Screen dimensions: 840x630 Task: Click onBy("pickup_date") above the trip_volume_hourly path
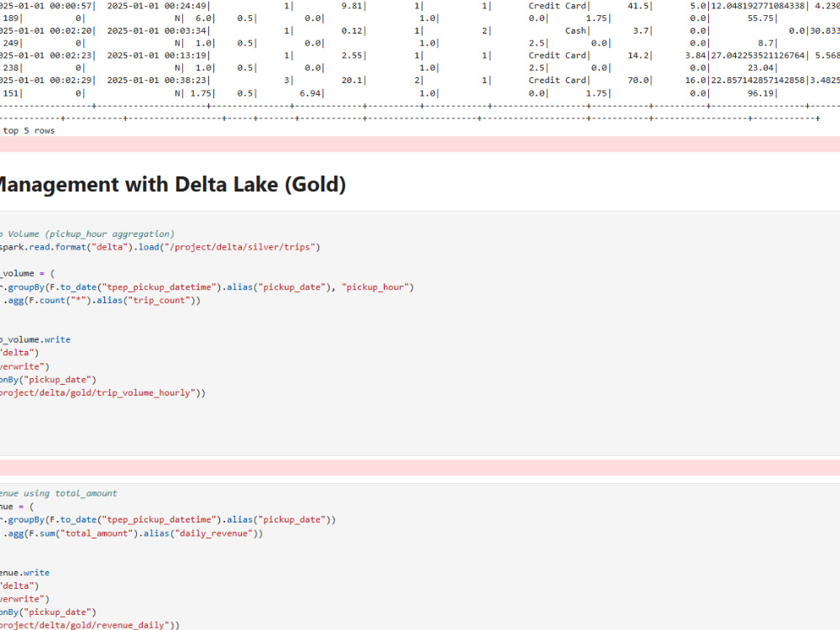point(48,380)
